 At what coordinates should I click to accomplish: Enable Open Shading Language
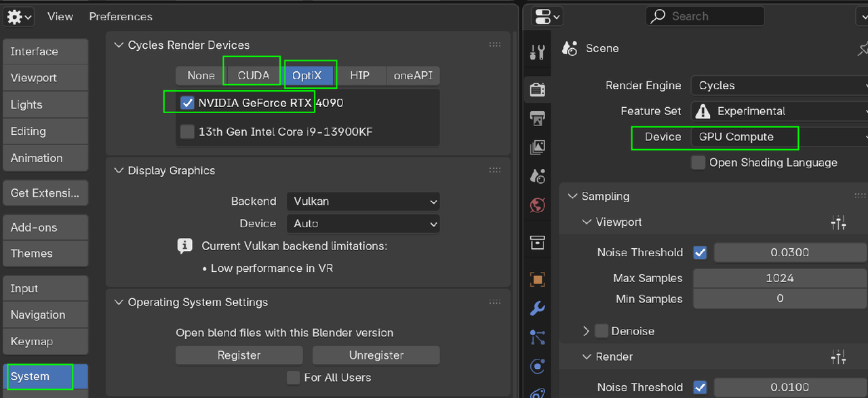(698, 163)
